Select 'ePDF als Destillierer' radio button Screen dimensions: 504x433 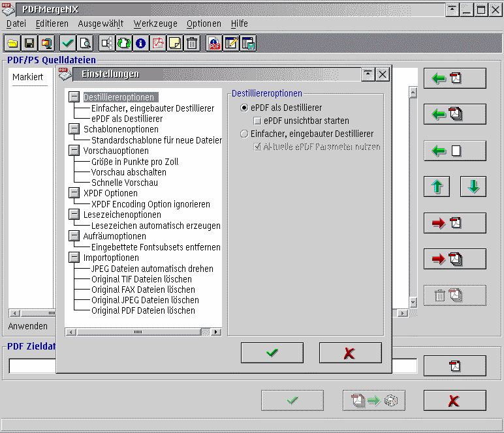click(x=245, y=108)
